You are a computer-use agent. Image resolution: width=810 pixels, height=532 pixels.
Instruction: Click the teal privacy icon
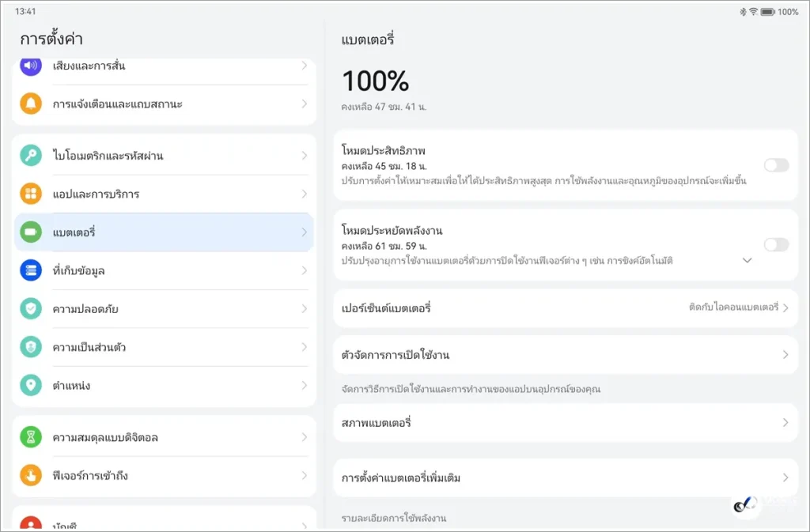31,348
